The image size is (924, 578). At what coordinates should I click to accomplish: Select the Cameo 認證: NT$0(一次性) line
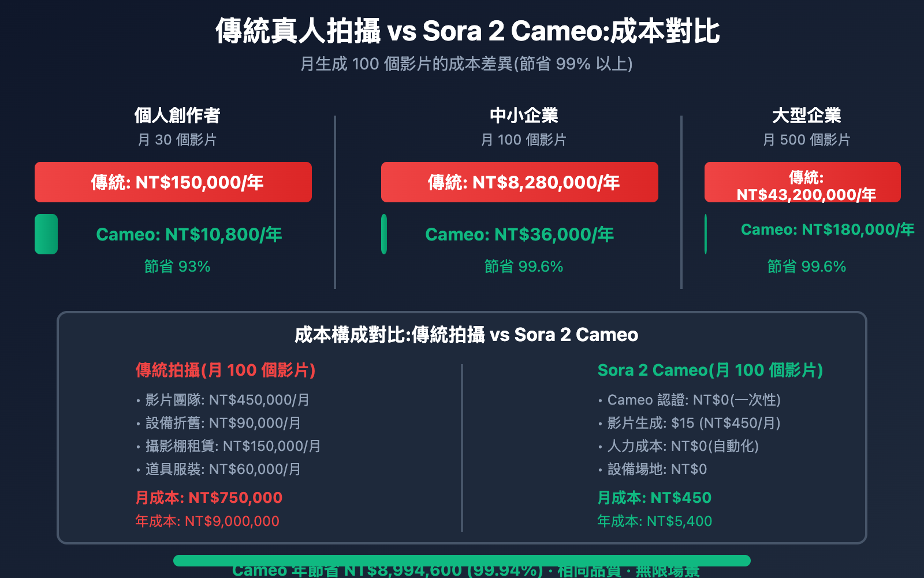click(x=693, y=400)
